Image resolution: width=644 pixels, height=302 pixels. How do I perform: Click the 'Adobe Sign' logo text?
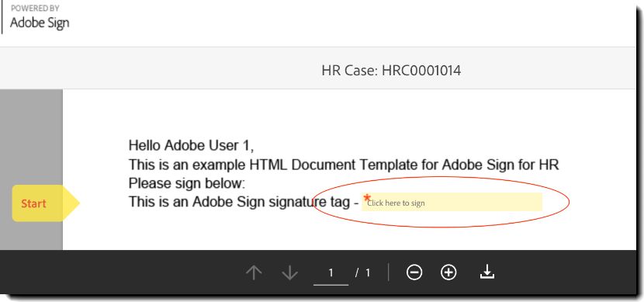40,23
